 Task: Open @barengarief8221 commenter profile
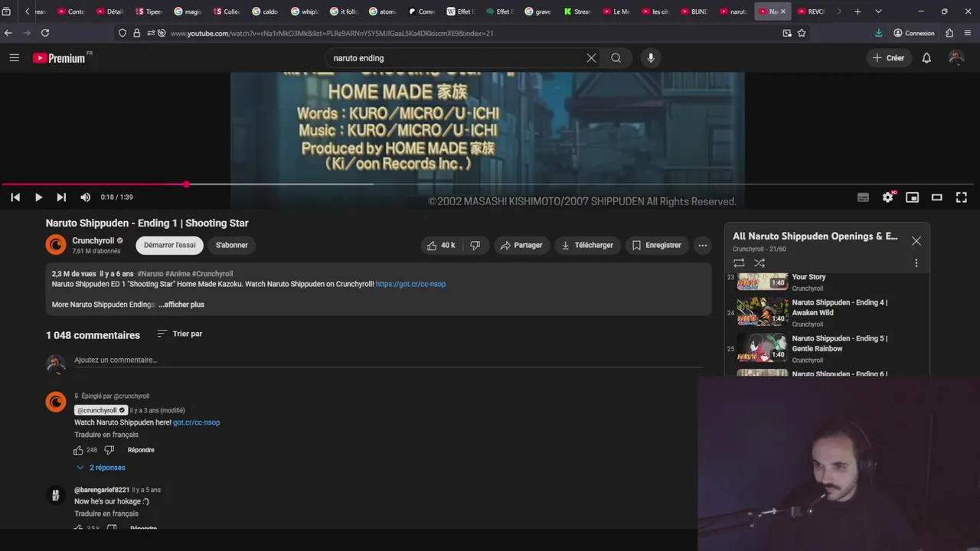(x=102, y=490)
